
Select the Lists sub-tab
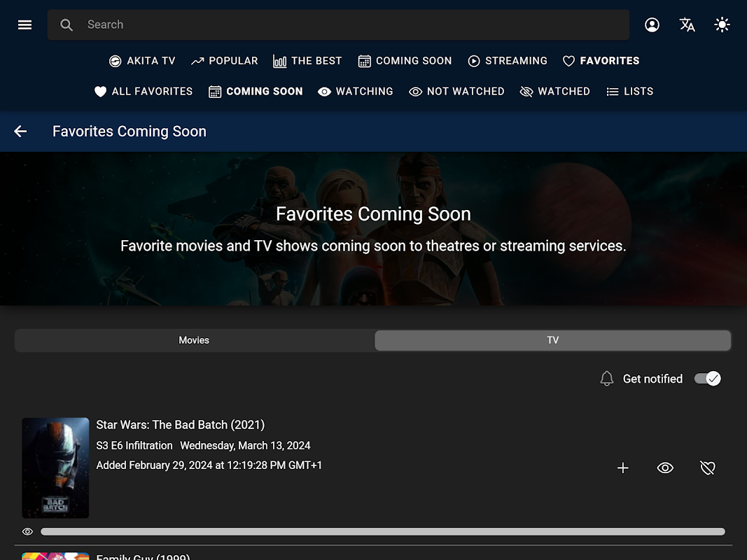click(629, 92)
